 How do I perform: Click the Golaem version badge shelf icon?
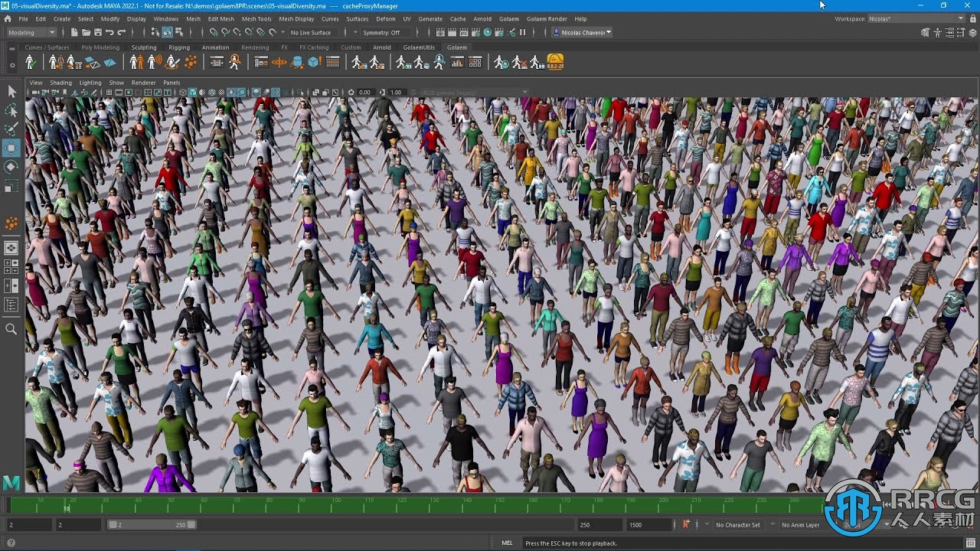[x=555, y=62]
